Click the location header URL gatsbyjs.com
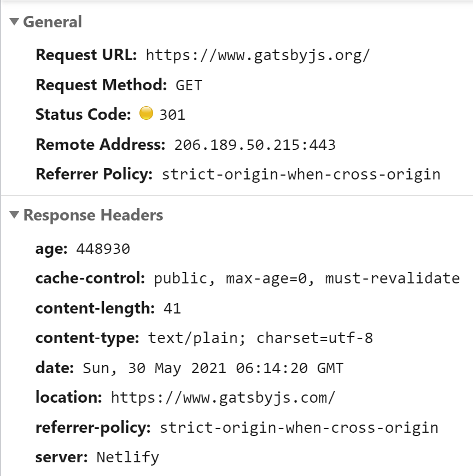 click(223, 397)
